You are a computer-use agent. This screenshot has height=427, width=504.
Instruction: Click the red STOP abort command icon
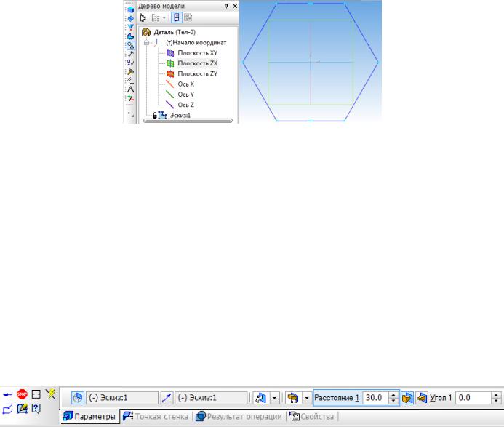pyautogui.click(x=22, y=394)
